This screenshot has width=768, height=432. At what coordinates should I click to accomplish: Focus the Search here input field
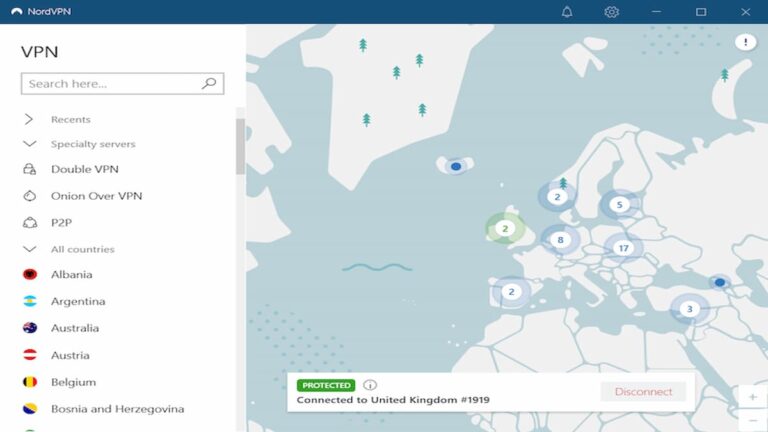point(110,84)
